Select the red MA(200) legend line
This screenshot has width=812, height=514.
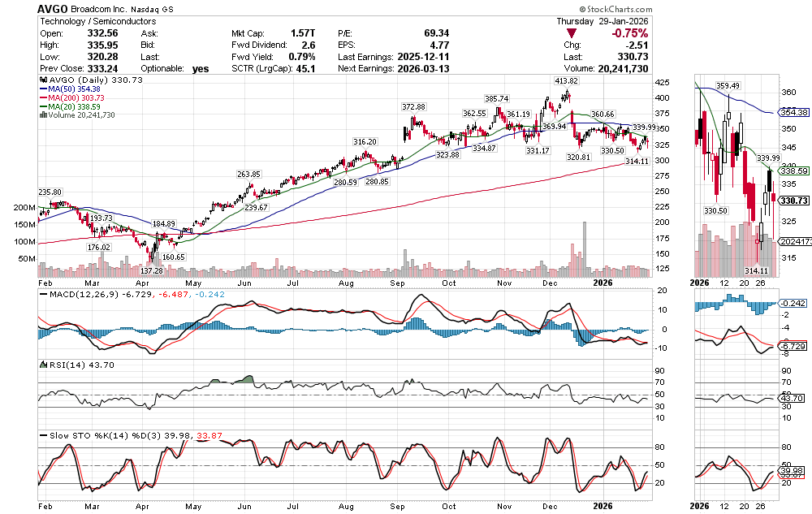(43, 98)
